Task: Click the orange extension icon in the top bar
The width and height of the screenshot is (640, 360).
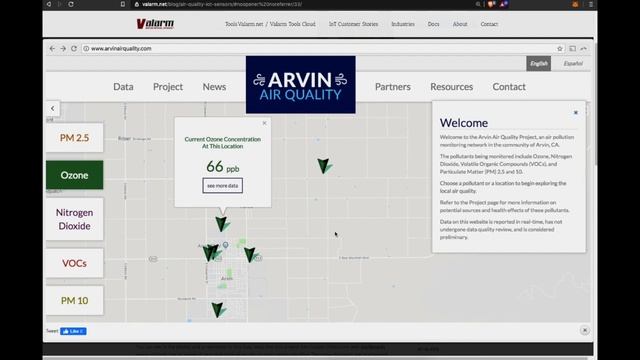Action: click(x=575, y=4)
